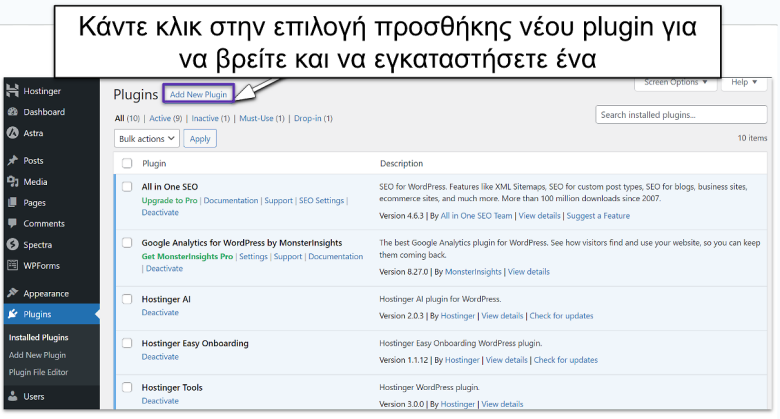This screenshot has height=419, width=780.
Task: Click the Hostinger logo icon in sidebar
Action: coord(12,91)
